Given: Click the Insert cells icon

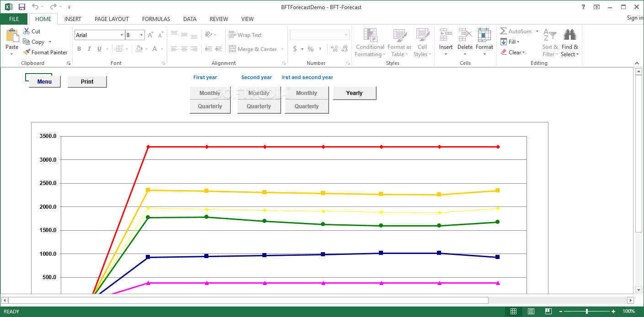Looking at the screenshot, I should [446, 35].
